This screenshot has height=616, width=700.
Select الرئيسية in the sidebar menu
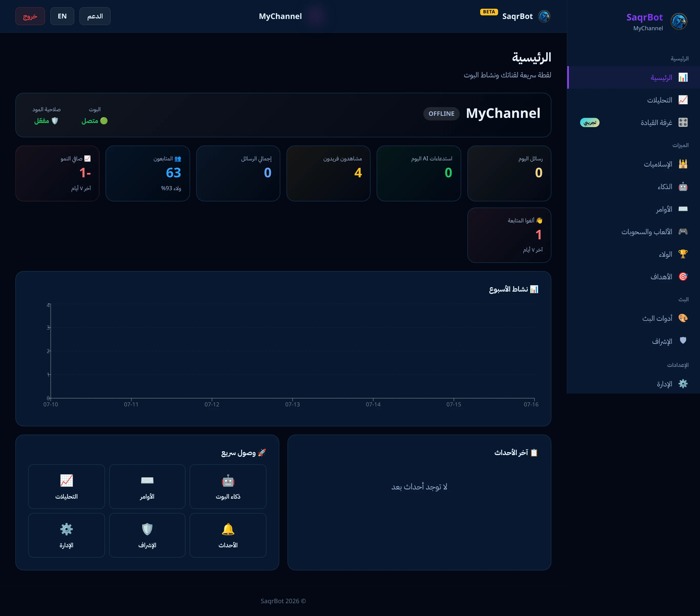(634, 77)
